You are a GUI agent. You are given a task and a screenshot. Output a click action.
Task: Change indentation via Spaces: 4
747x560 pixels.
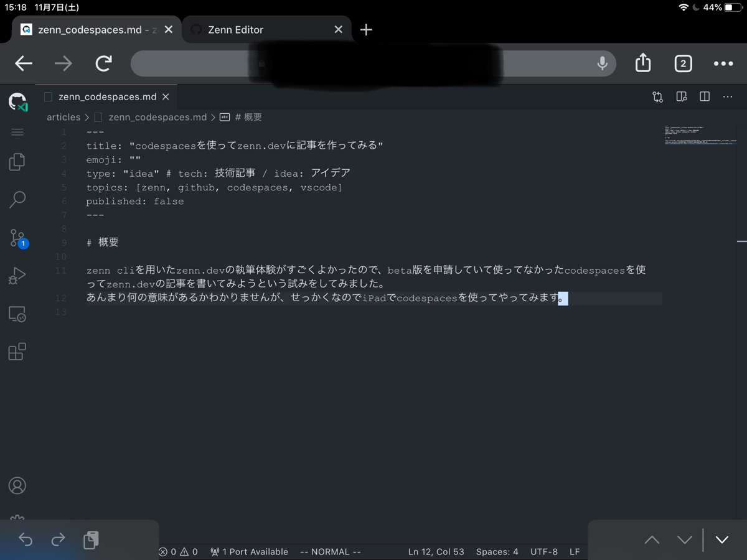(497, 552)
